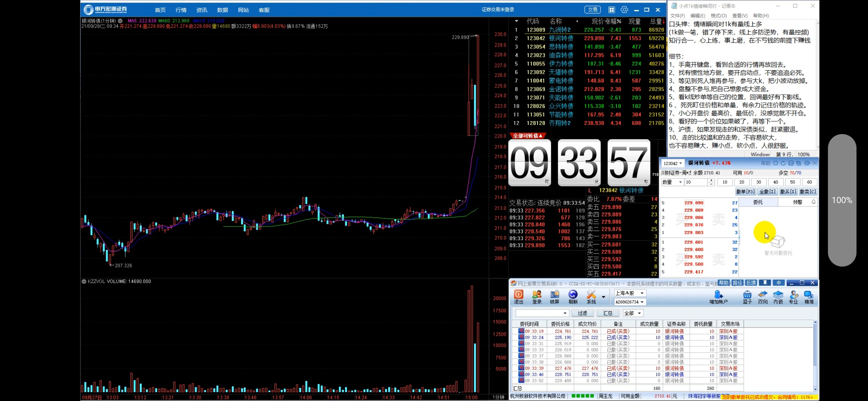The height and width of the screenshot is (401, 868).
Task: Click the 双向 two-way icon
Action: pos(763,297)
